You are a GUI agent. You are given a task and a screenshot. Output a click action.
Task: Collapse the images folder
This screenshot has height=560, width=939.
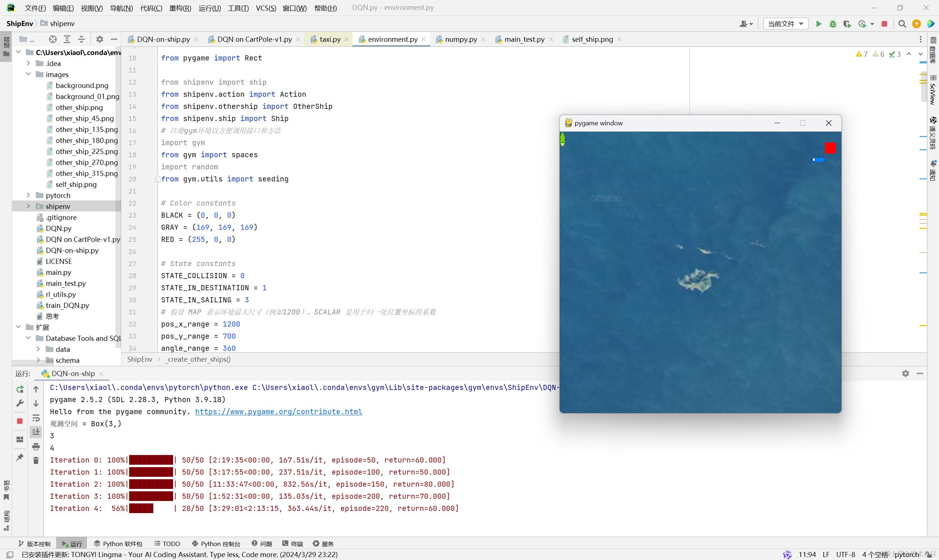[x=28, y=74]
